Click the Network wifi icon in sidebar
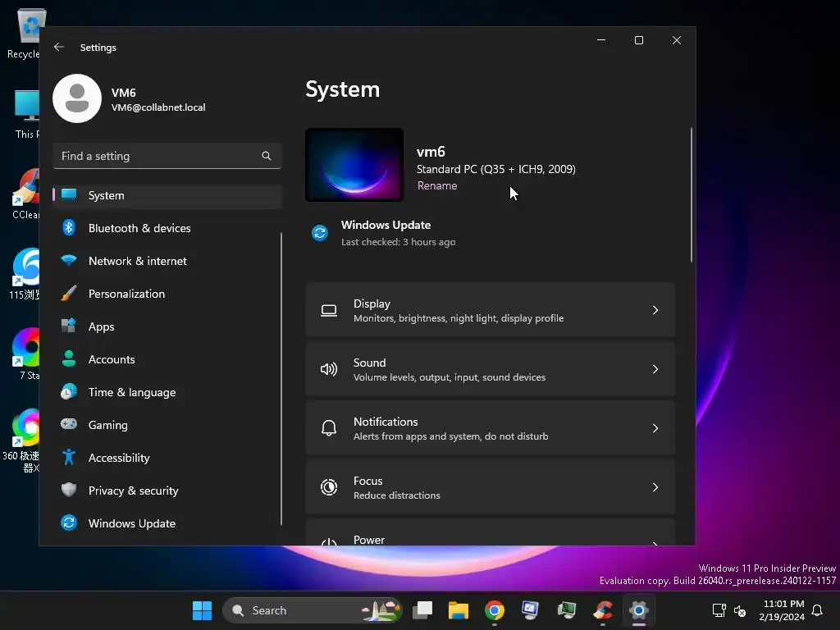The width and height of the screenshot is (840, 630). (x=69, y=260)
